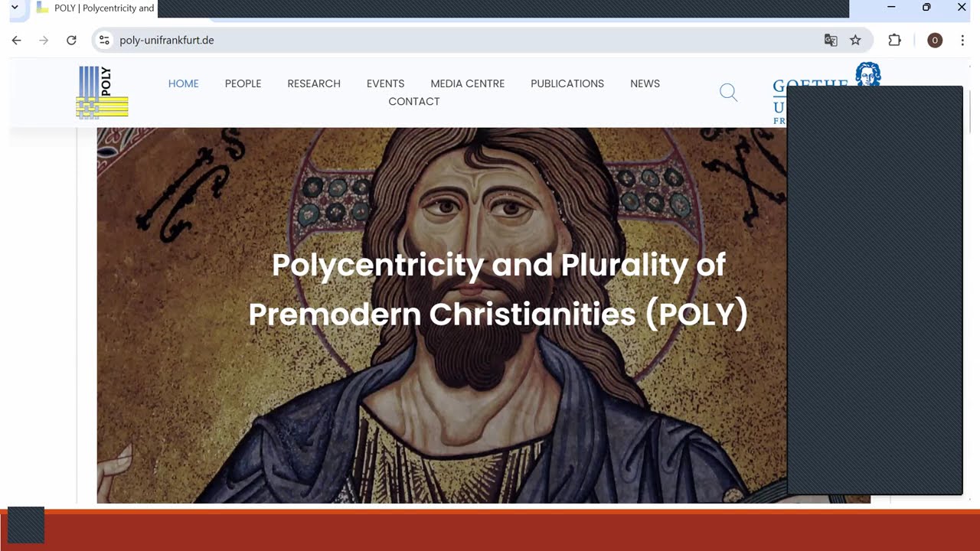The image size is (980, 551).
Task: Open the RESEARCH menu item
Action: [x=314, y=83]
